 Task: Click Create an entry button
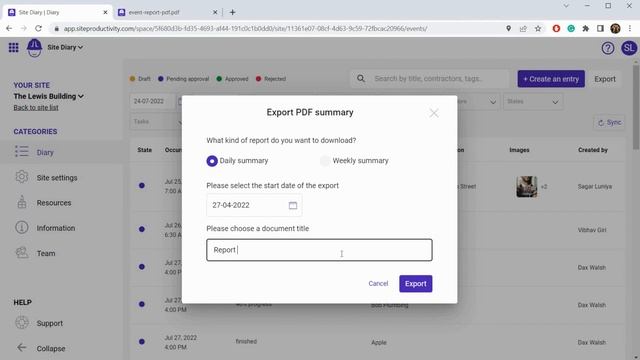point(551,79)
